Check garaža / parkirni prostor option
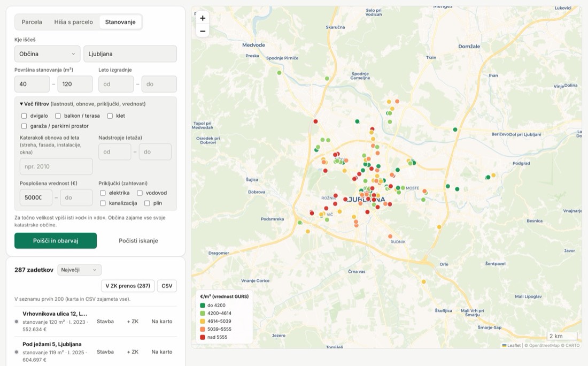The height and width of the screenshot is (366, 588). pyautogui.click(x=24, y=126)
